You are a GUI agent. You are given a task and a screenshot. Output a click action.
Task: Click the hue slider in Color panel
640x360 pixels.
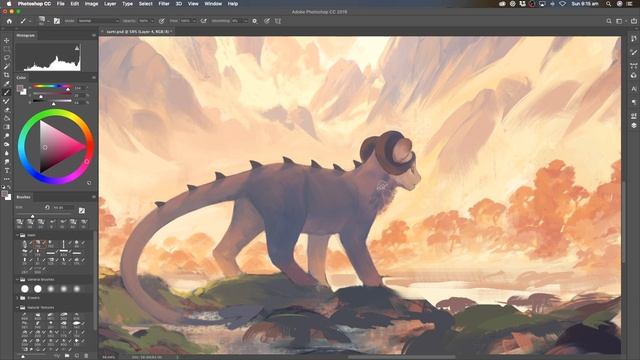[52, 86]
